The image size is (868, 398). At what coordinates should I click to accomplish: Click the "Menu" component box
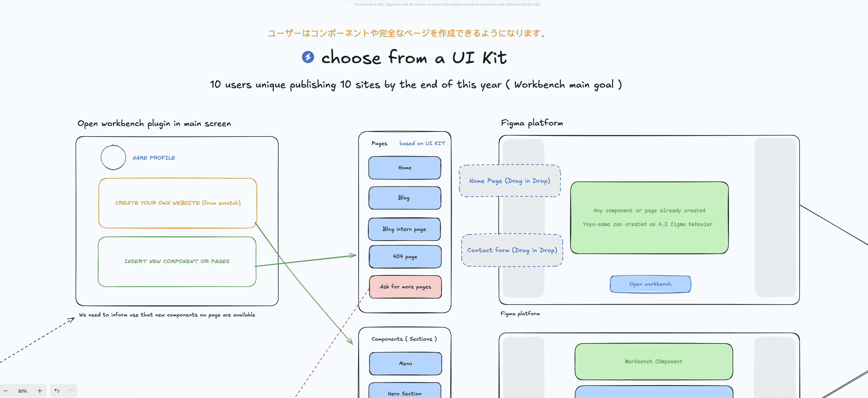point(405,364)
